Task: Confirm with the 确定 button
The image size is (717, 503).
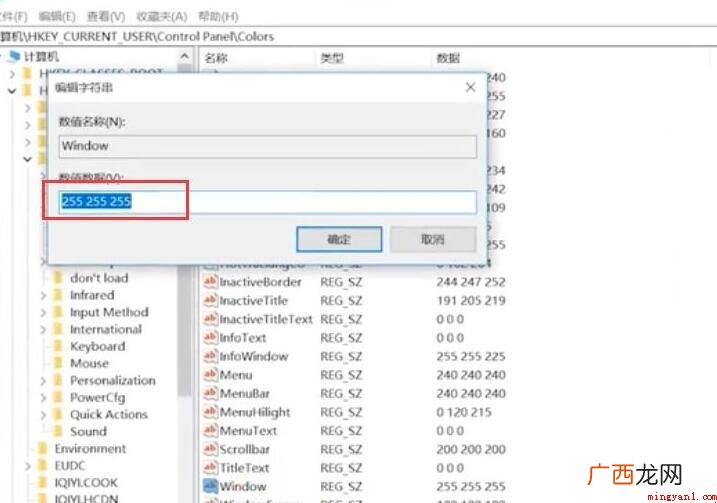Action: click(339, 239)
